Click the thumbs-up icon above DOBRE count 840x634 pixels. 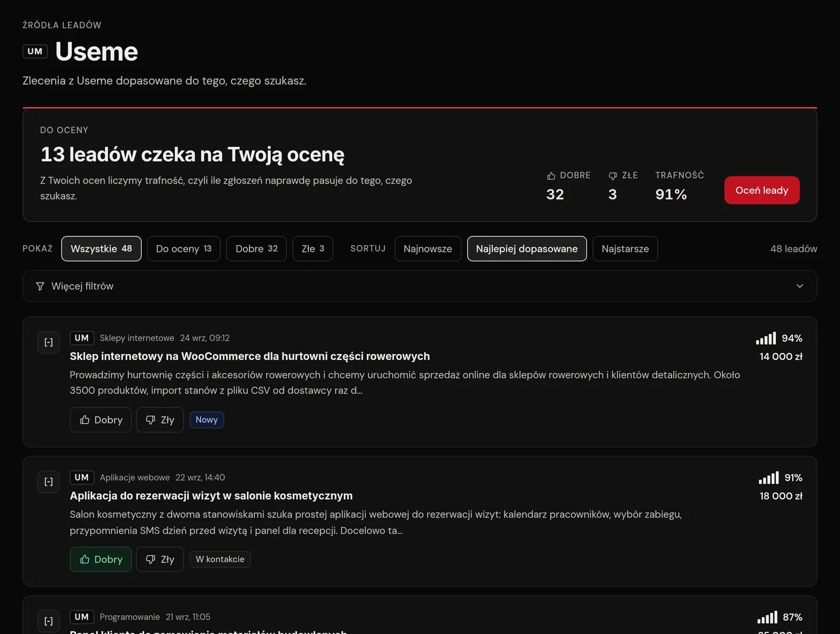pyautogui.click(x=551, y=176)
